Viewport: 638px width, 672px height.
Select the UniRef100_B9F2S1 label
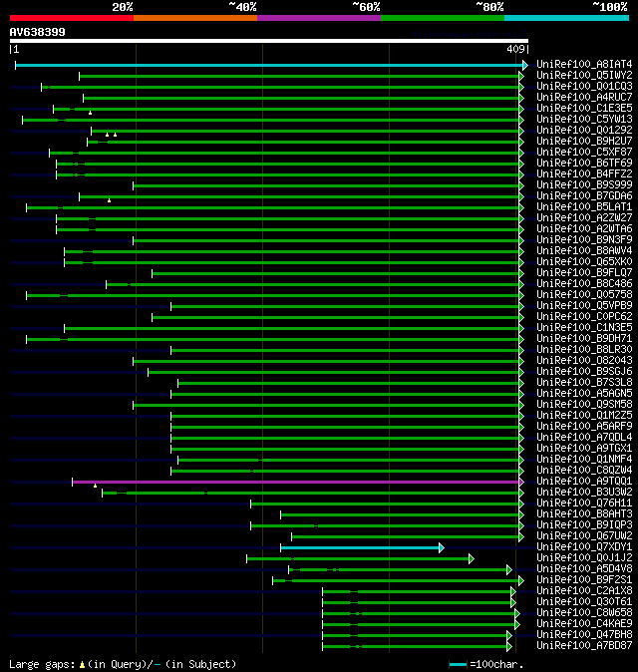pos(584,580)
